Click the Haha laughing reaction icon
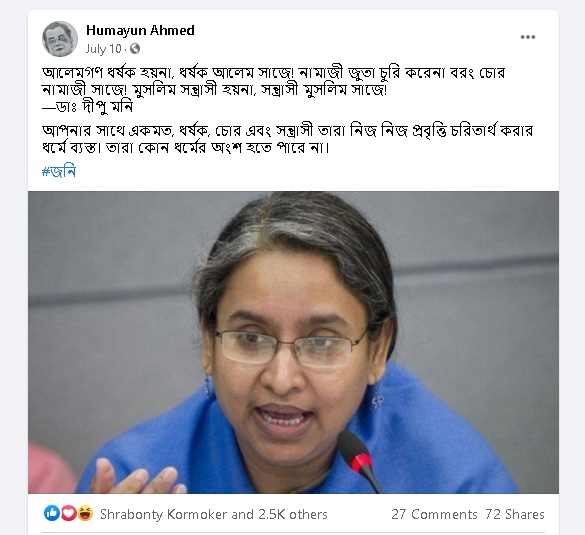Image resolution: width=585 pixels, height=535 pixels. pos(85,513)
